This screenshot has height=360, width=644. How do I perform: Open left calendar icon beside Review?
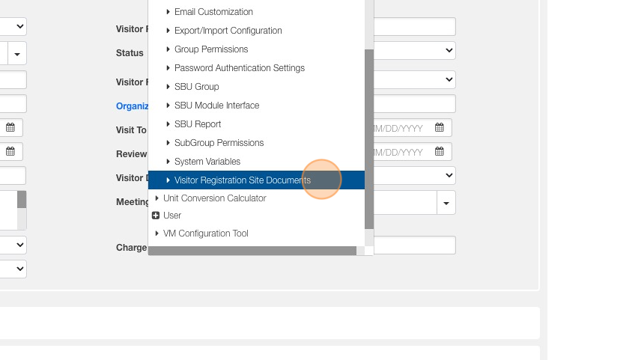click(x=10, y=151)
